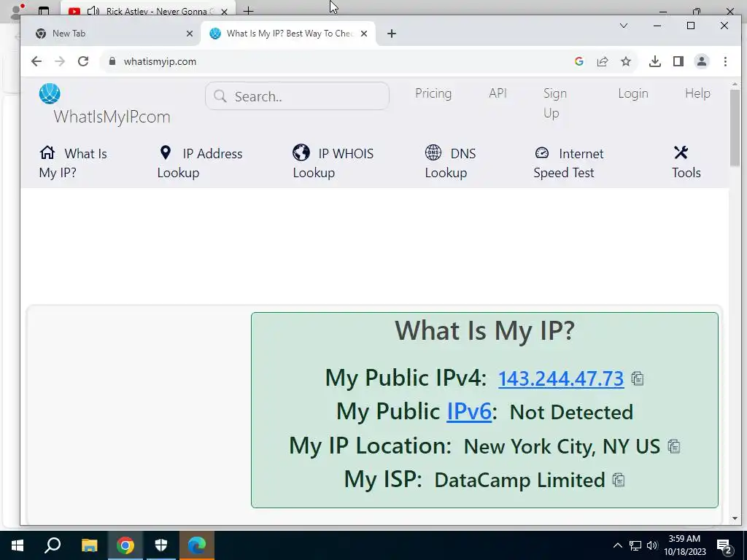Click the Help link
This screenshot has width=747, height=560.
pos(697,93)
